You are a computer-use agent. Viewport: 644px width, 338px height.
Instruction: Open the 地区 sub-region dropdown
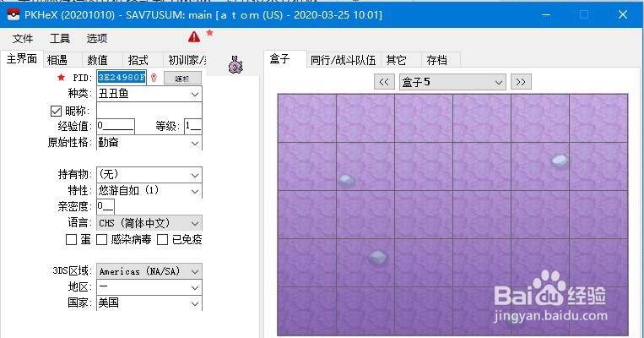click(x=149, y=287)
